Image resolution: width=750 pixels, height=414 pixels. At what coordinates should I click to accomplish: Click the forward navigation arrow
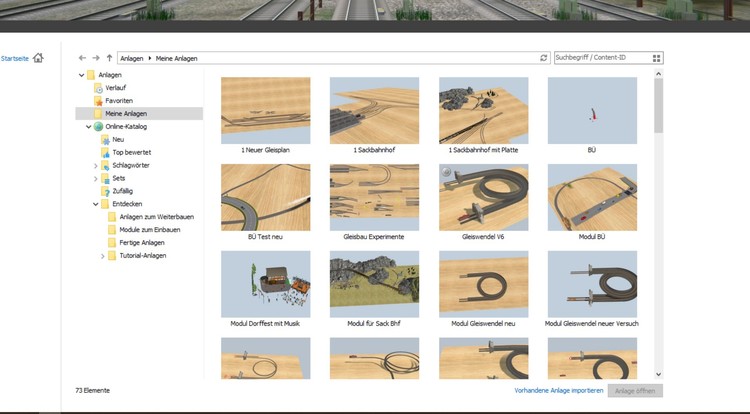point(95,58)
